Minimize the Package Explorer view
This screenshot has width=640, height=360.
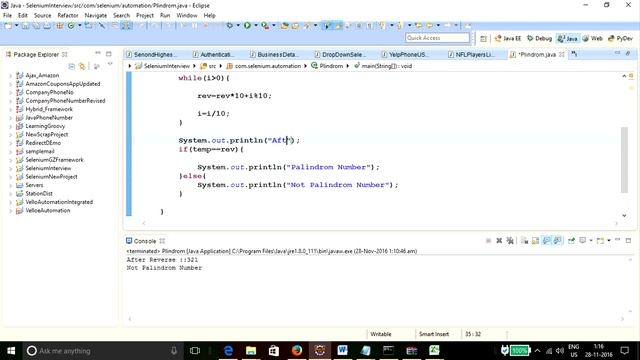pyautogui.click(x=98, y=53)
